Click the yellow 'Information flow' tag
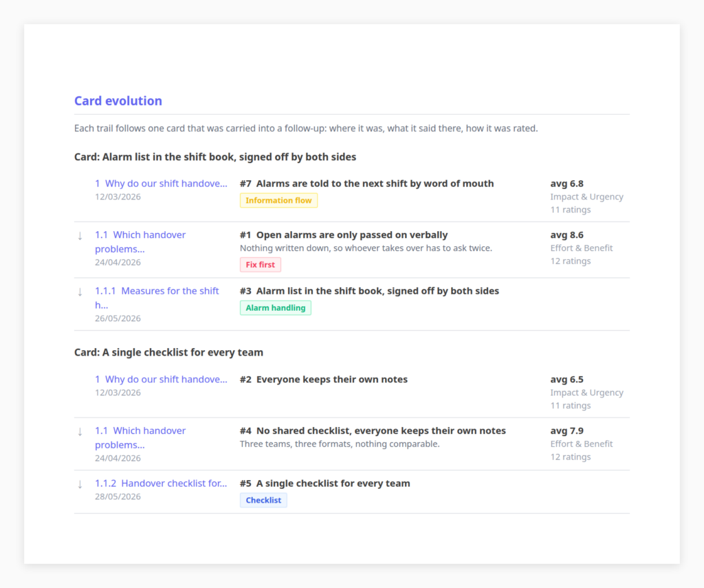704x588 pixels. point(278,200)
